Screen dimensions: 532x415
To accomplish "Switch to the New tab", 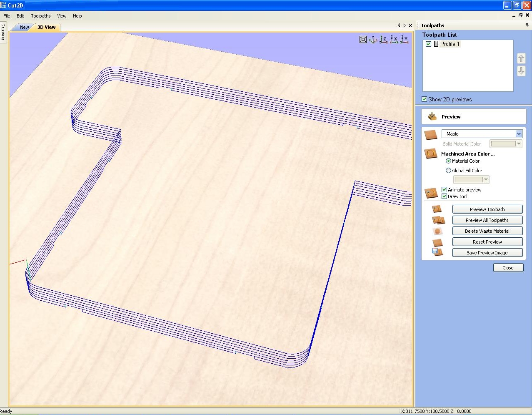I will pos(25,27).
